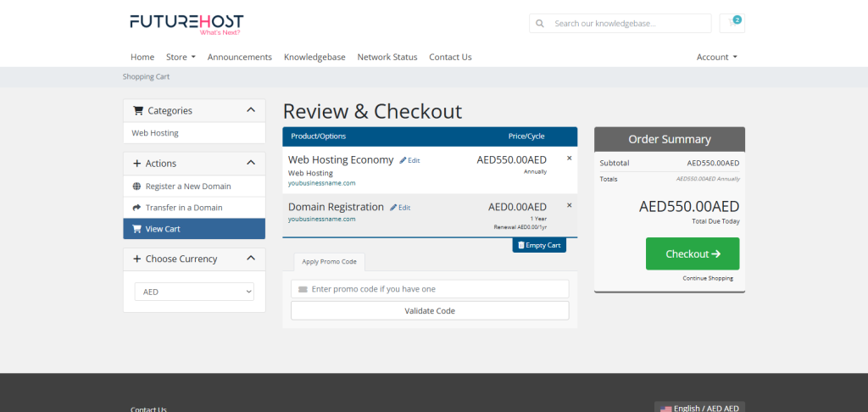The width and height of the screenshot is (868, 412).
Task: Go to Home in navigation
Action: [x=142, y=57]
